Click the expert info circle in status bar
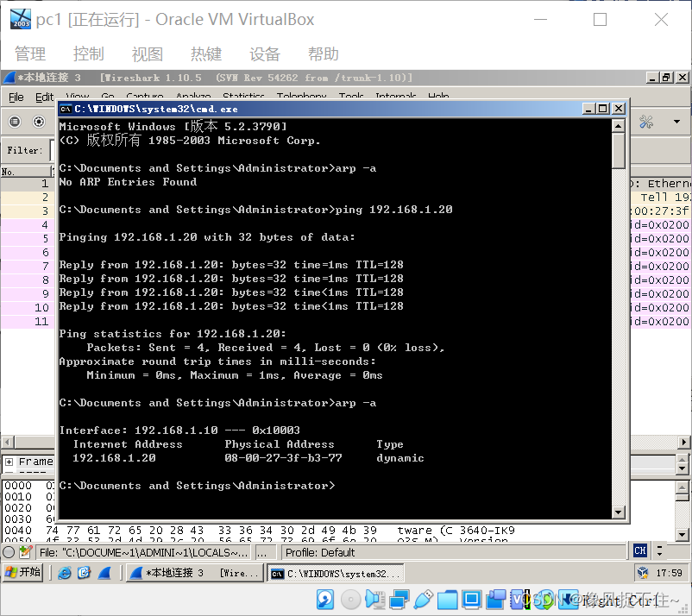Viewport: 692px width, 616px height. [9, 552]
